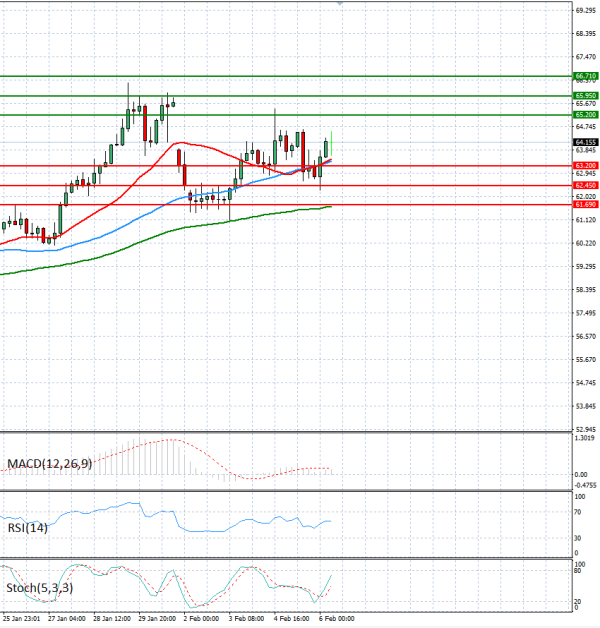The height and width of the screenshot is (628, 600).
Task: Click the 4 Feb 16:00 time axis label
Action: pyautogui.click(x=292, y=620)
